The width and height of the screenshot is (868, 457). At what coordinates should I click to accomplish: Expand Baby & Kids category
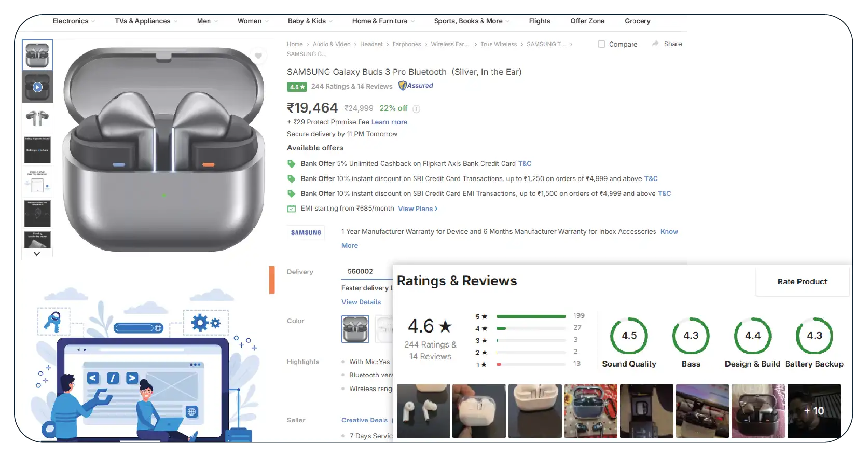point(310,21)
